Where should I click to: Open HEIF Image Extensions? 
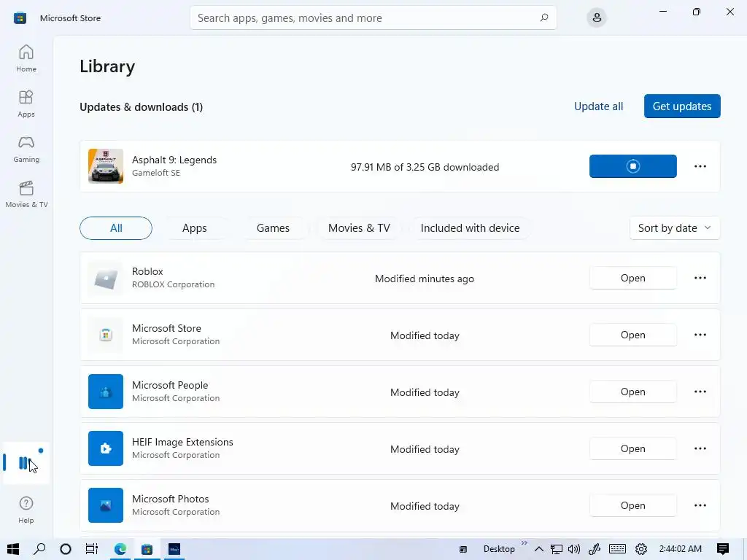pos(632,448)
